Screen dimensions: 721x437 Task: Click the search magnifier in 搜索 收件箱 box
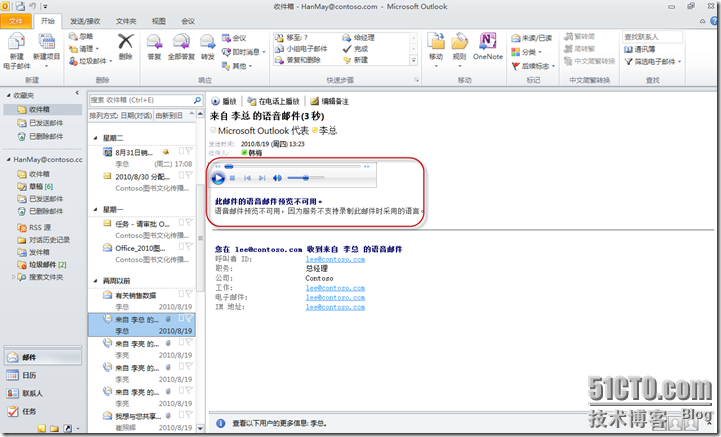197,100
